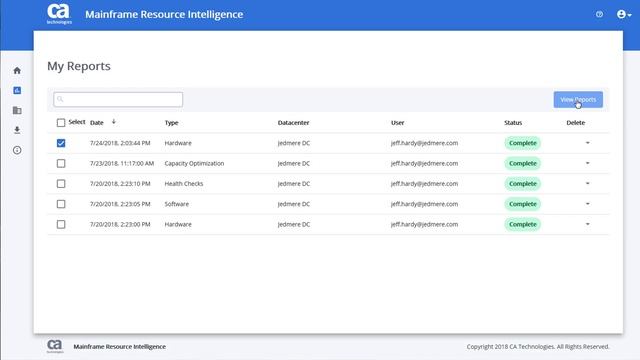
Task: Click Complete status of Health Checks report
Action: (522, 184)
